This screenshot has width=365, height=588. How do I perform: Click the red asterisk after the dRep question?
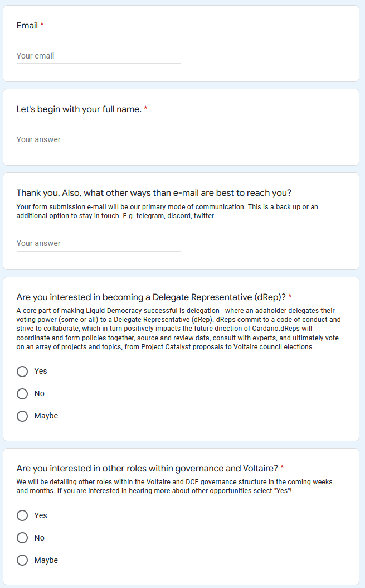(x=290, y=296)
